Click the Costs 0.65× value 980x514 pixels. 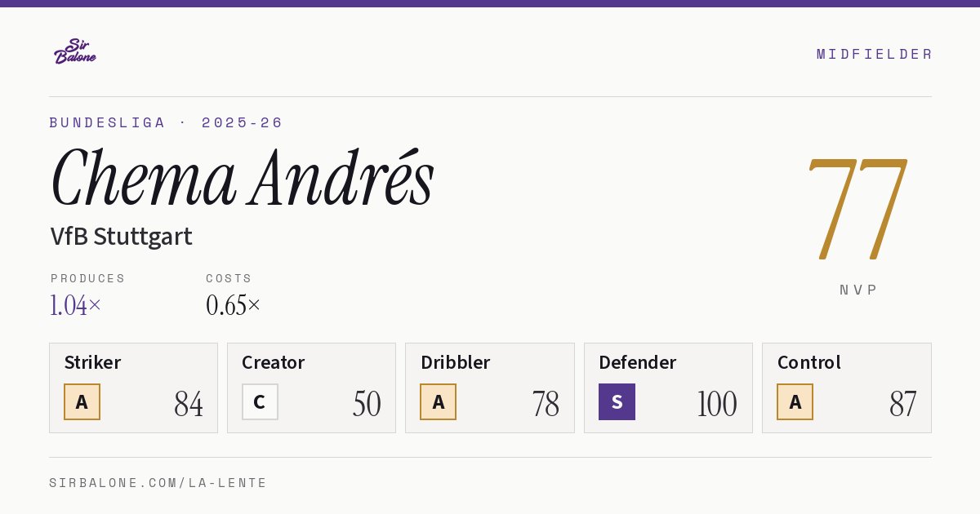tap(234, 305)
